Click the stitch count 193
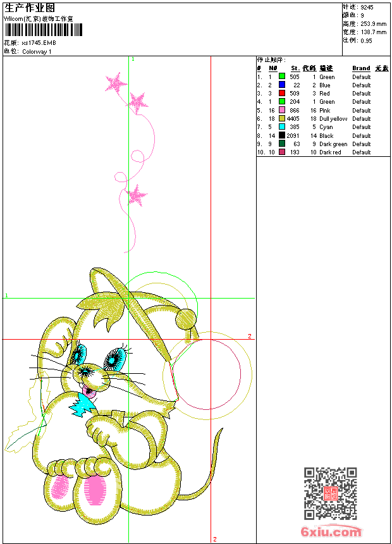 point(295,152)
